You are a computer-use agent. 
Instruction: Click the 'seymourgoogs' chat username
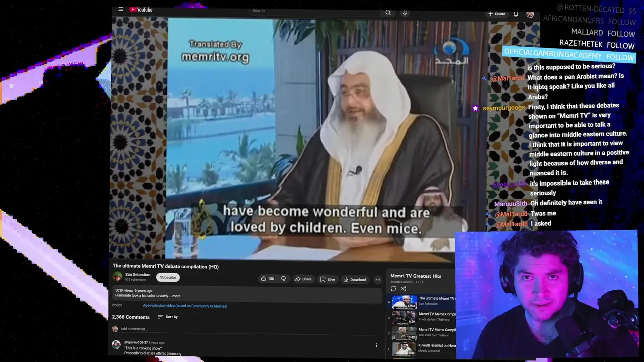[x=504, y=108]
